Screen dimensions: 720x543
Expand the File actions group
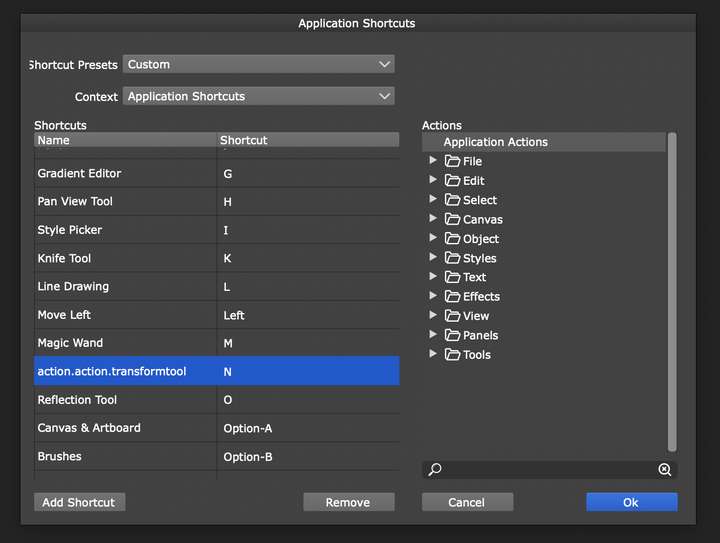tap(433, 160)
